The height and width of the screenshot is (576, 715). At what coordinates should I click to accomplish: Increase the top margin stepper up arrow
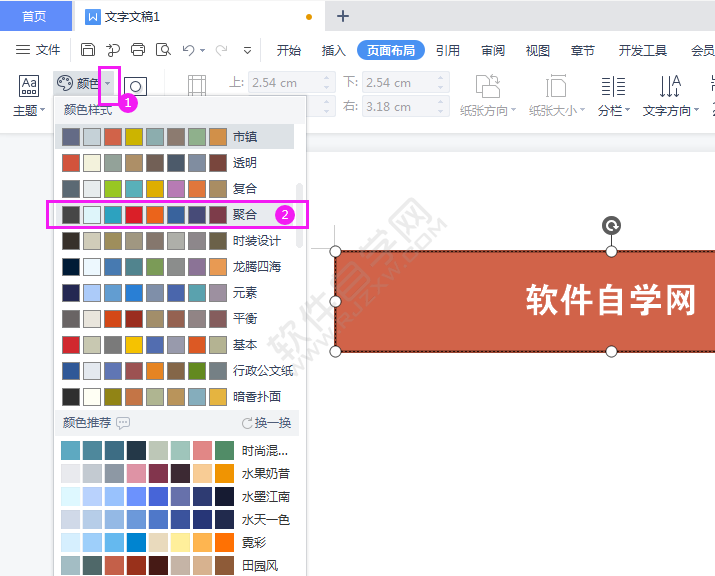pyautogui.click(x=326, y=78)
